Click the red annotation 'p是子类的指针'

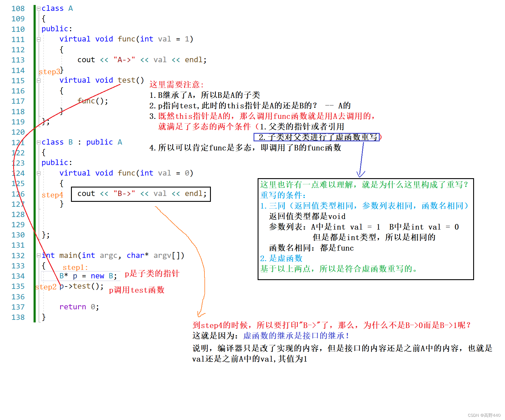(x=152, y=274)
